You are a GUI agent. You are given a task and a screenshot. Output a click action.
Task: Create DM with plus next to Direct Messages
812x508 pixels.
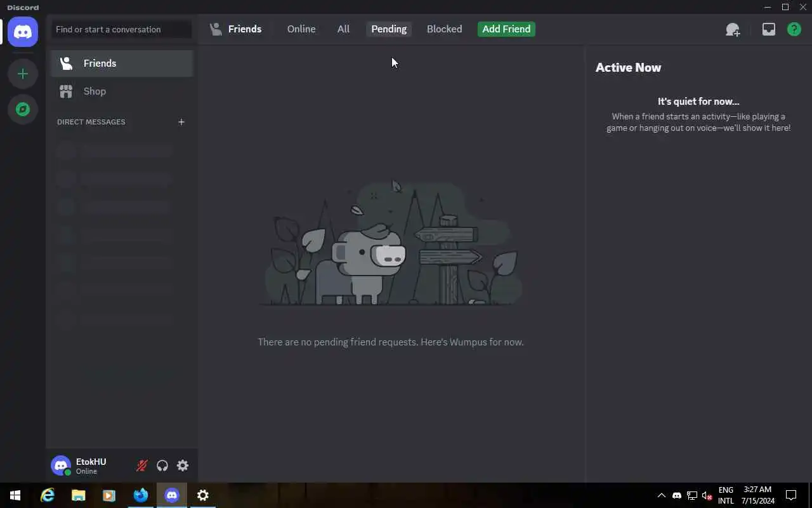coord(181,122)
